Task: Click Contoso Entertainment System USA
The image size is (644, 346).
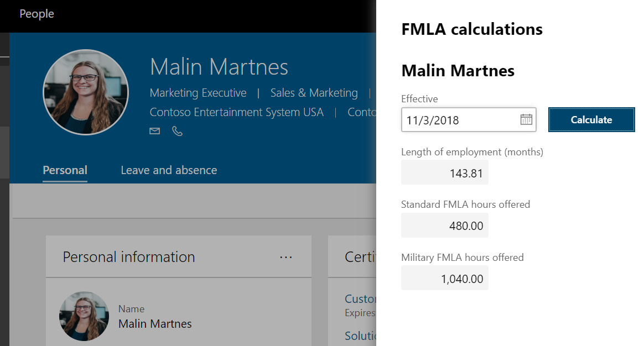Action: tap(237, 112)
